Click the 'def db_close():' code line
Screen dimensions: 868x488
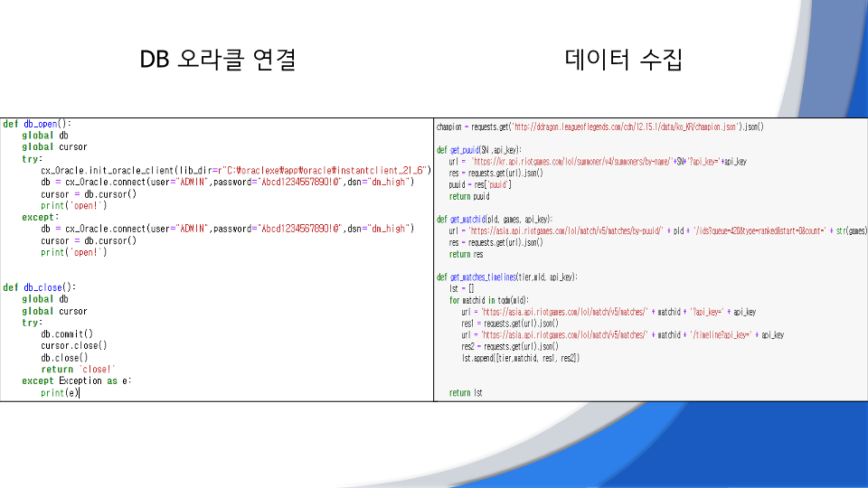[39, 287]
